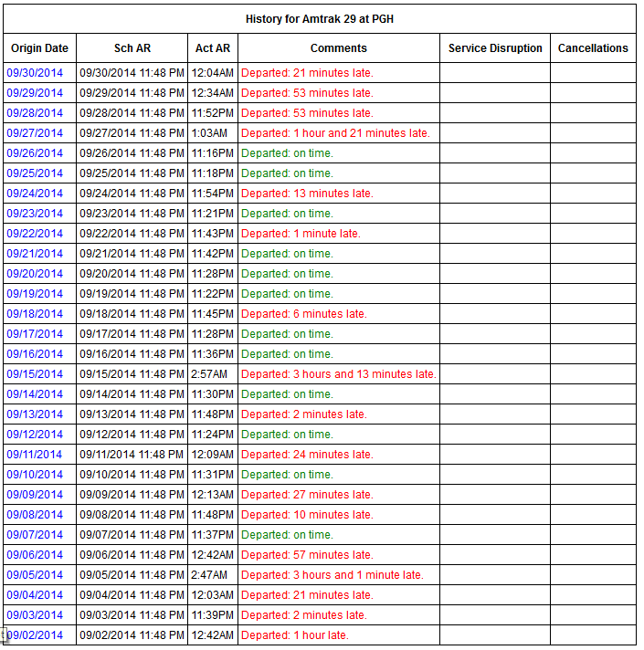Open the 09/28/2014 origin date link
This screenshot has width=644, height=650.
(x=35, y=113)
